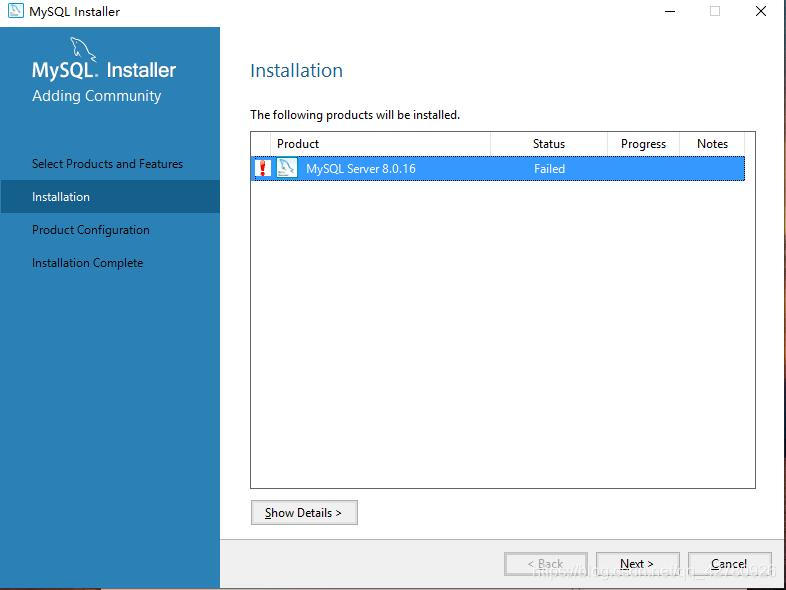Click the red error exclamation icon
Screen dimensions: 786x590
pos(263,168)
